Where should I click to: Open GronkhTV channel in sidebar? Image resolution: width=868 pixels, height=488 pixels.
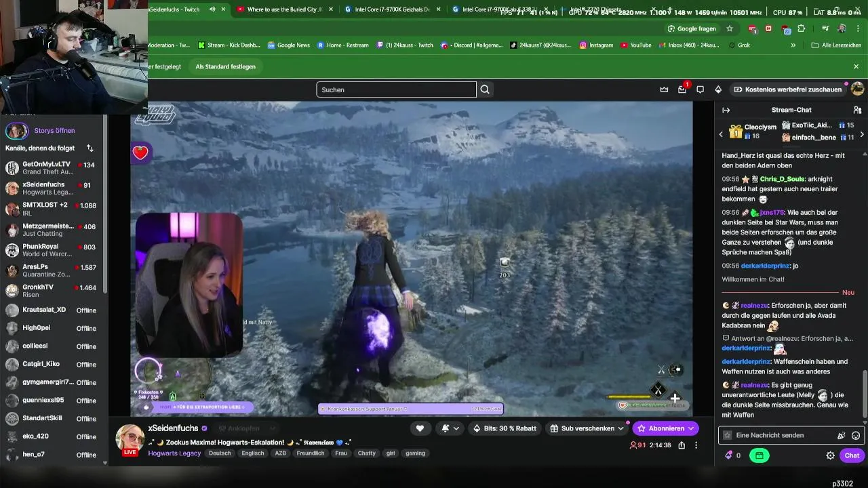53,291
